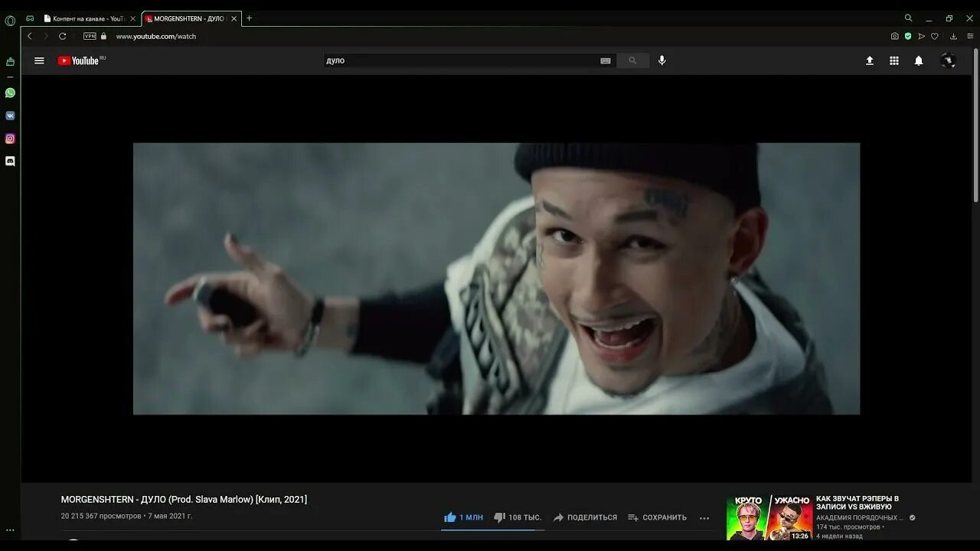
Task: Open WhatsApp from the sidebar
Action: (x=10, y=93)
